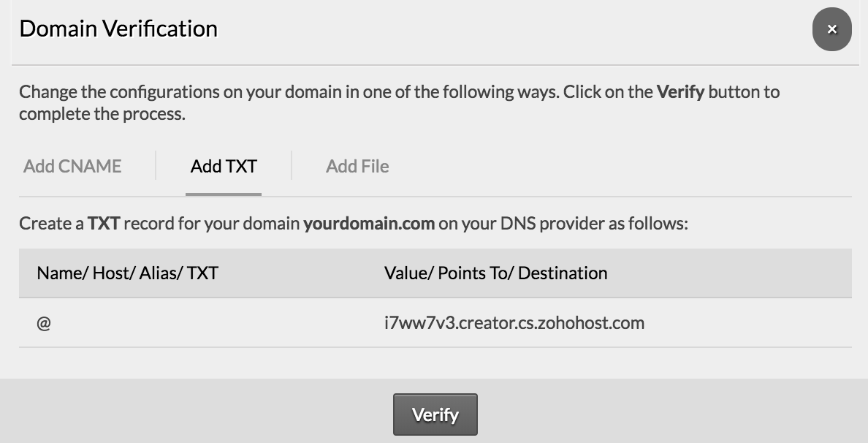Click the Verify button
Image resolution: width=868 pixels, height=443 pixels.
(x=435, y=414)
